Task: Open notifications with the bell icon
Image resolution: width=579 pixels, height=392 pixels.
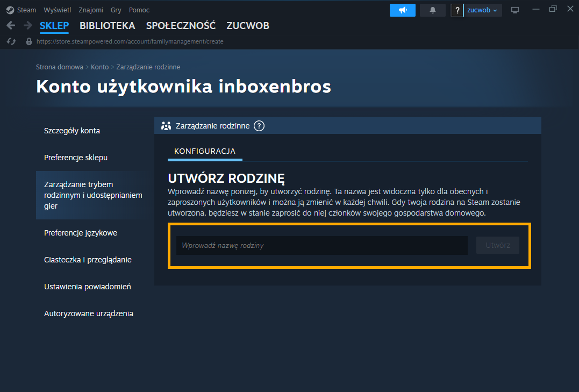Action: tap(432, 10)
